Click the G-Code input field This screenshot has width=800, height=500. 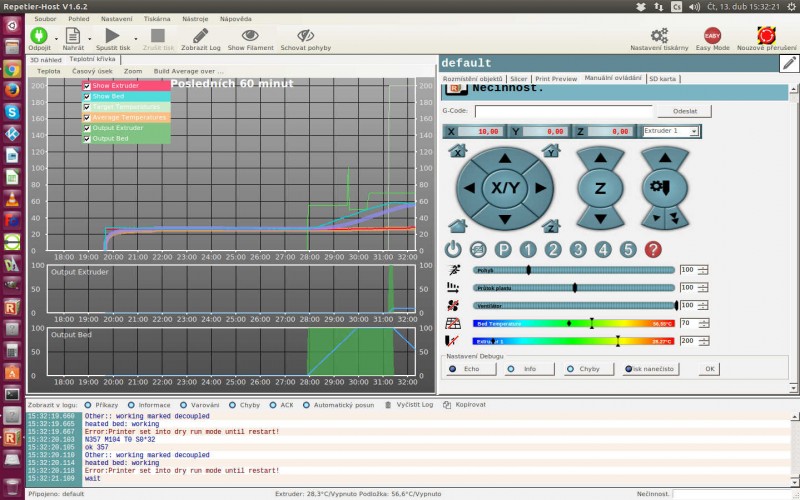tap(564, 111)
